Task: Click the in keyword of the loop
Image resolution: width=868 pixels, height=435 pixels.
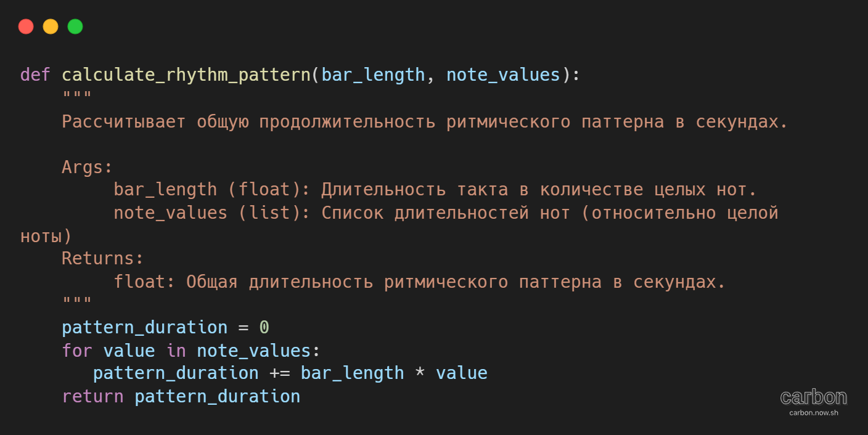Action: (176, 351)
